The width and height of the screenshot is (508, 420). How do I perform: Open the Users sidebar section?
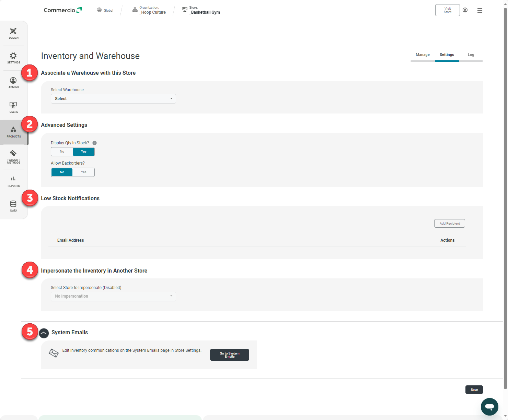point(14,107)
